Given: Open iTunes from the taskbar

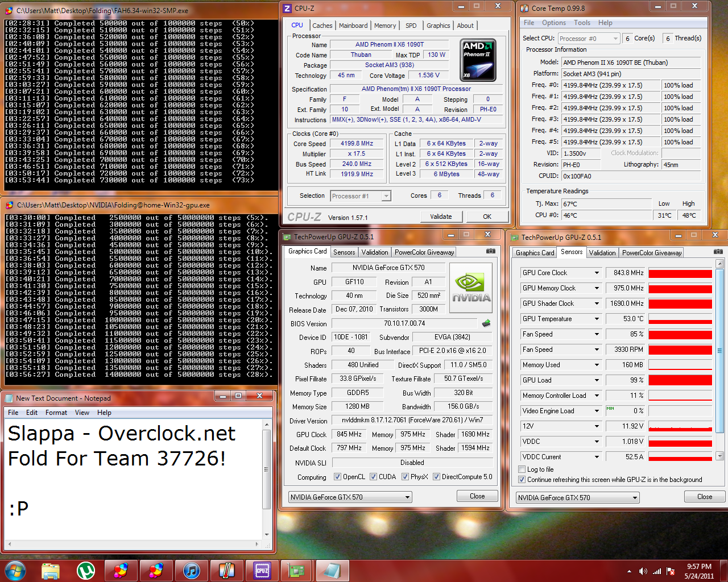Looking at the screenshot, I should coord(192,571).
